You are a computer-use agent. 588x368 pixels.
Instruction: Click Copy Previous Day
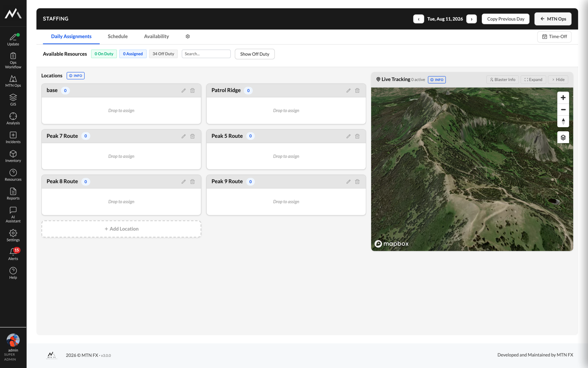click(506, 19)
